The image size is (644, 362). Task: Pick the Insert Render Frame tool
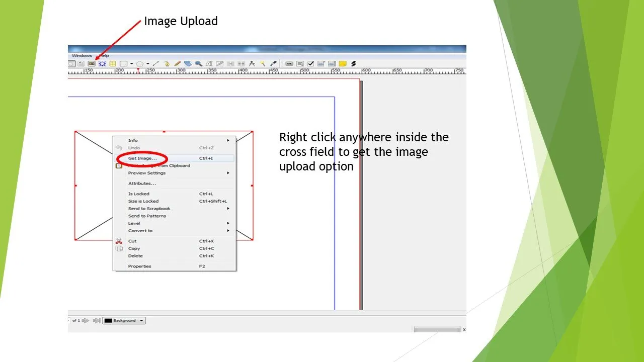pos(103,64)
